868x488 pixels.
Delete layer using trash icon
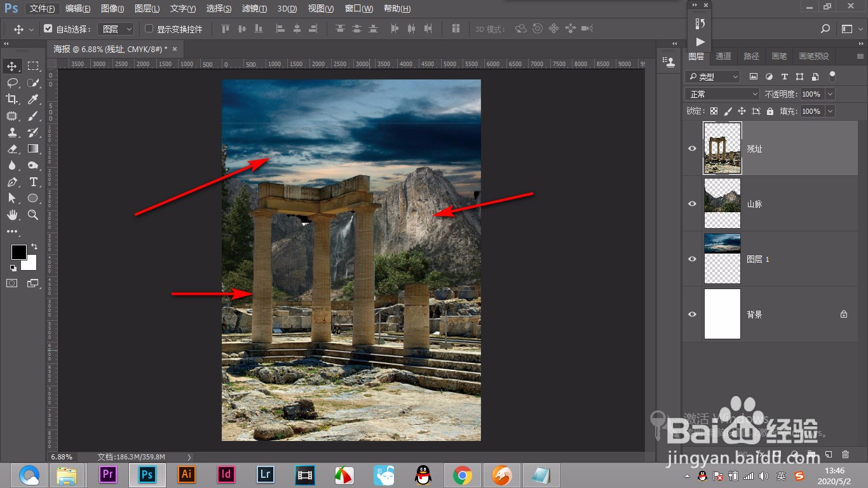tap(845, 454)
